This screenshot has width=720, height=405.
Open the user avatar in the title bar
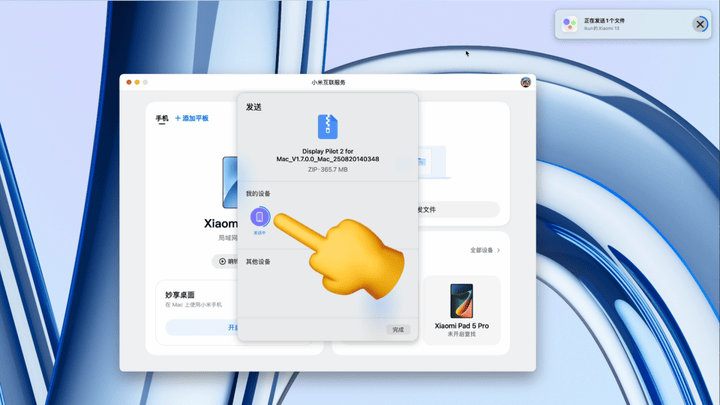(x=526, y=82)
